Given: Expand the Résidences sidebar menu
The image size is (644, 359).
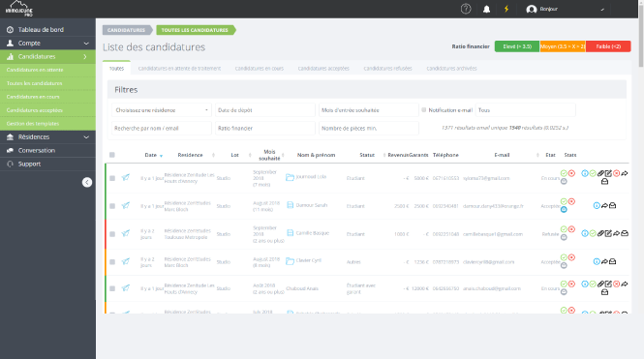Looking at the screenshot, I should tap(47, 137).
